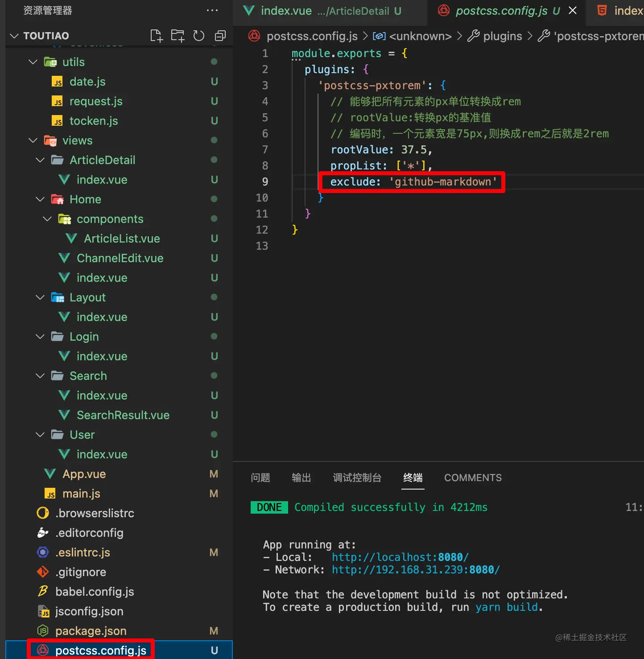644x659 pixels.
Task: Click the Vue icon of SearchResult.vue
Action: tap(64, 415)
